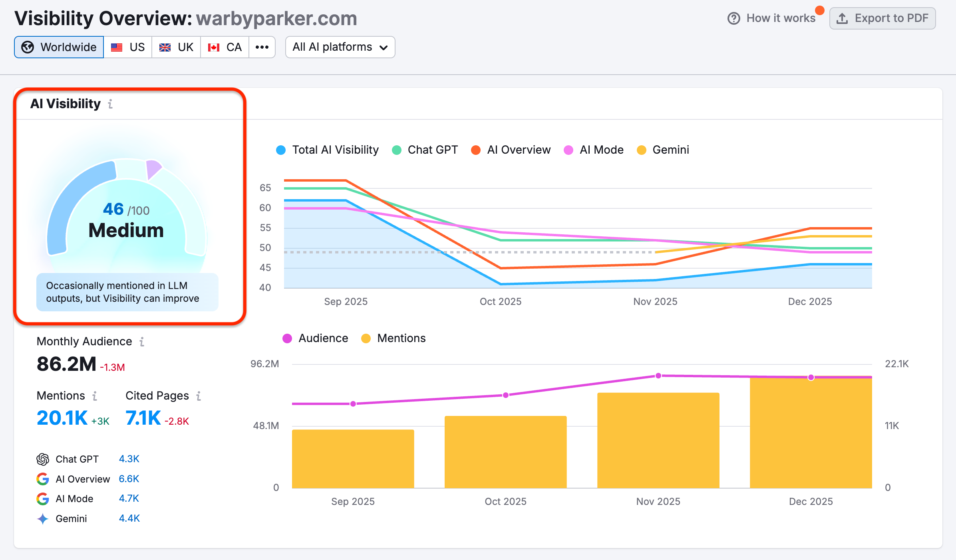Screen dimensions: 956x560
Task: Switch to the UK region tab
Action: click(176, 47)
